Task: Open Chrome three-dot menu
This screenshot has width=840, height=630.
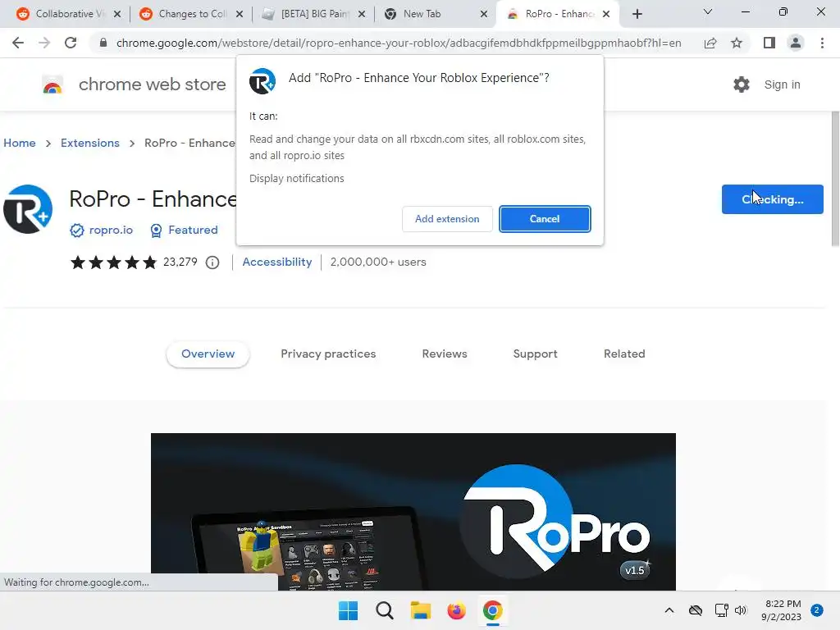Action: click(822, 43)
